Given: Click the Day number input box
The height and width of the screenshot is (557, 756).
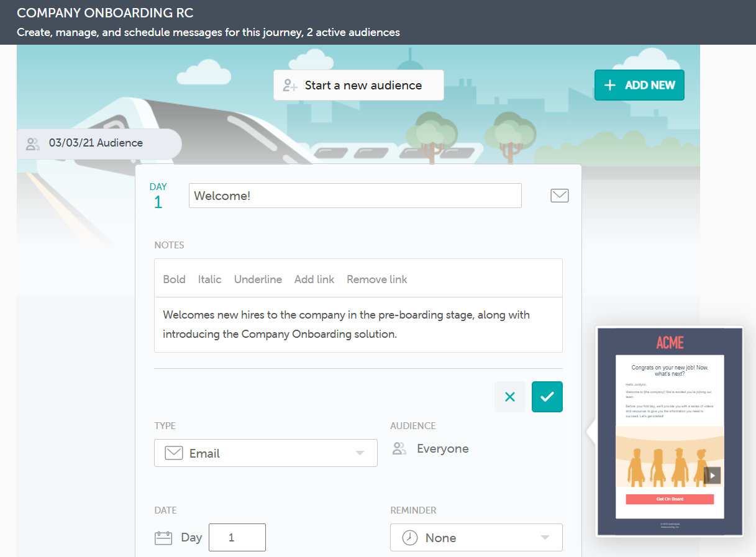Looking at the screenshot, I should (237, 538).
